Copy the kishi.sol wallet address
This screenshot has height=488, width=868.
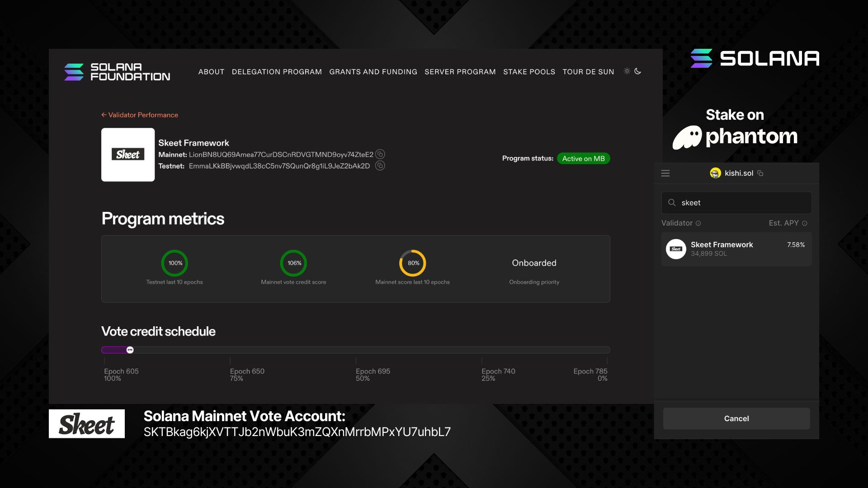(x=760, y=173)
